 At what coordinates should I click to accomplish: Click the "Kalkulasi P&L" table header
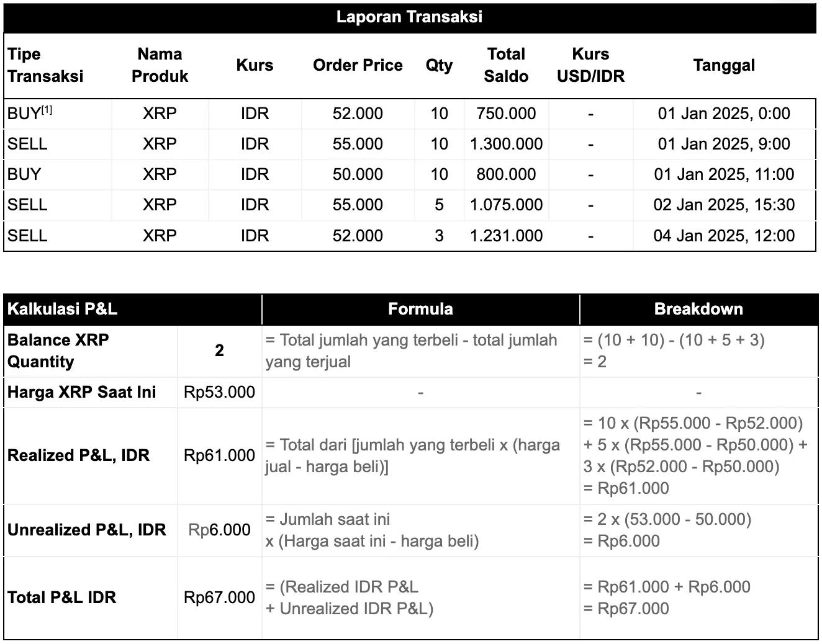coord(62,309)
